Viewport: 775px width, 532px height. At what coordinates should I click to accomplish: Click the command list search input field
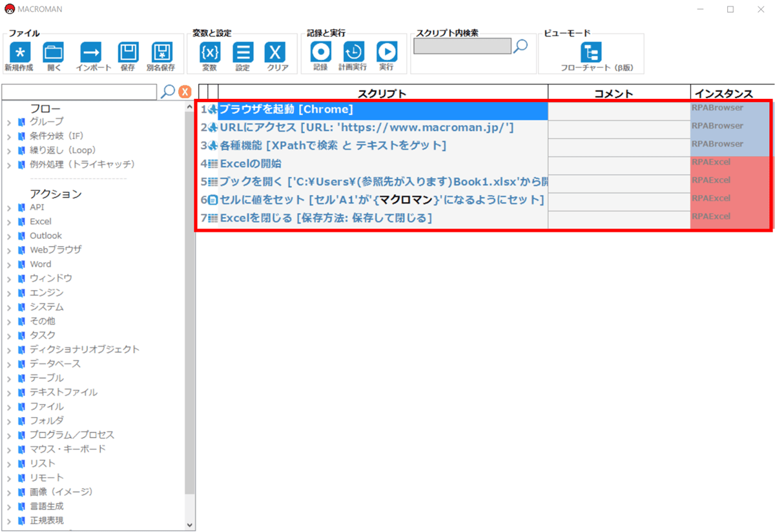pos(80,92)
